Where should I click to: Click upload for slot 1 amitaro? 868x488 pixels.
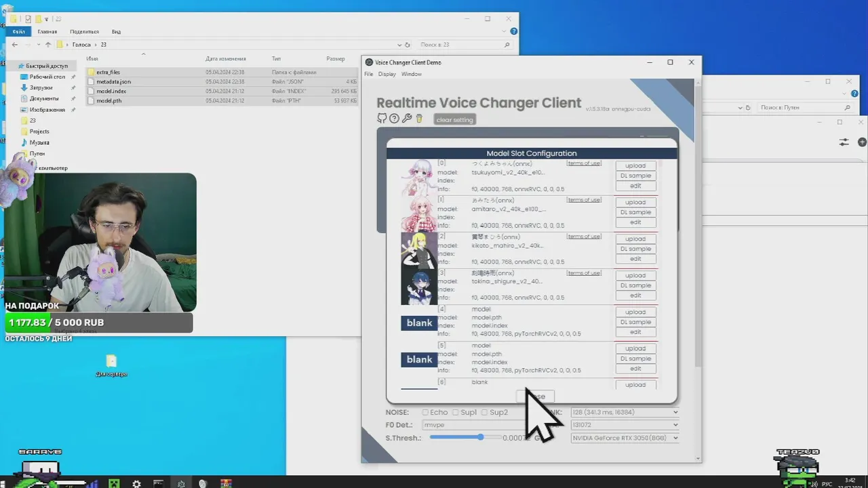(x=635, y=202)
